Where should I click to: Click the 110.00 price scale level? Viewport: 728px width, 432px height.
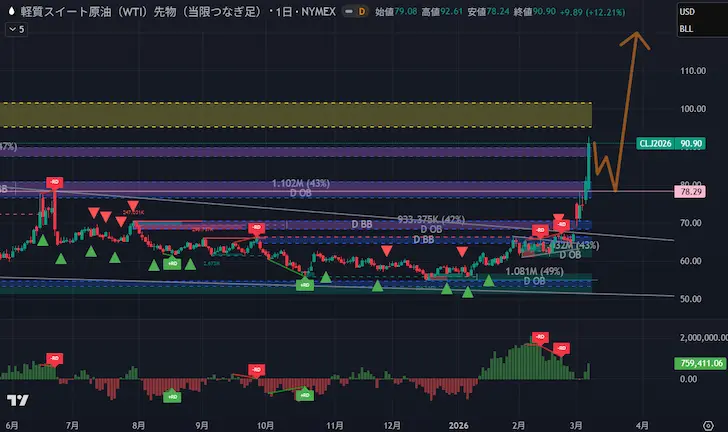(693, 72)
